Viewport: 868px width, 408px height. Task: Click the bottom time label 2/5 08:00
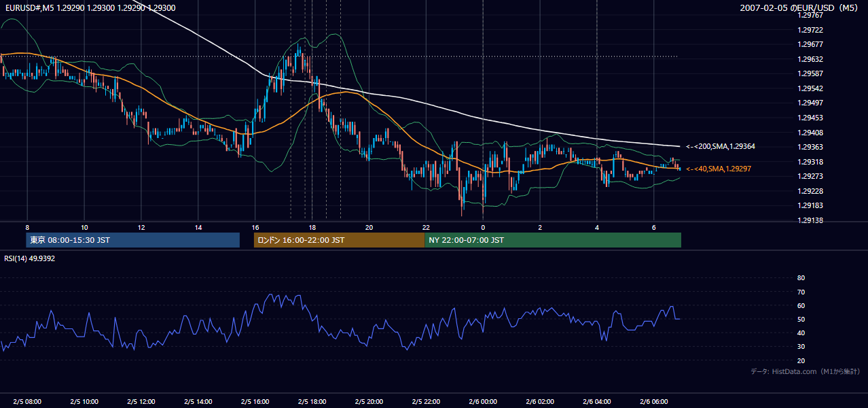coord(27,402)
